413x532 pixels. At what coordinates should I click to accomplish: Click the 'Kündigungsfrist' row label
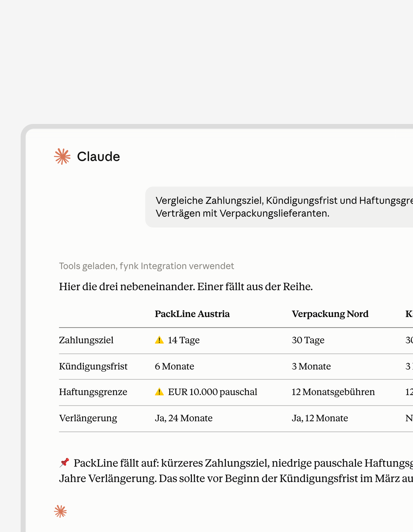[x=93, y=366]
